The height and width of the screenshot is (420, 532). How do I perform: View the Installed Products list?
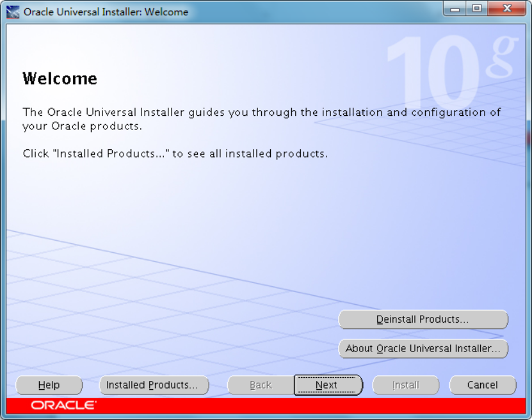click(154, 385)
